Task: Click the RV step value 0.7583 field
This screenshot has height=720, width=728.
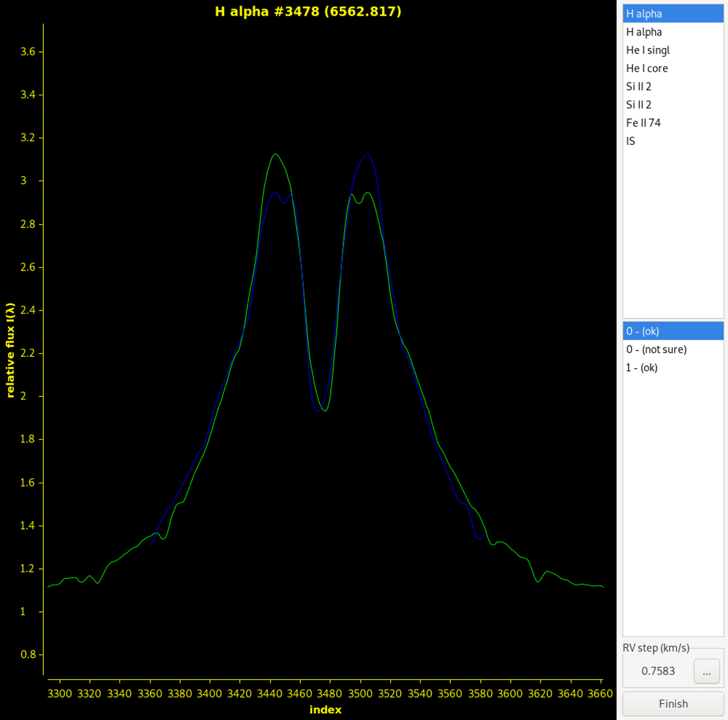Action: coord(658,671)
